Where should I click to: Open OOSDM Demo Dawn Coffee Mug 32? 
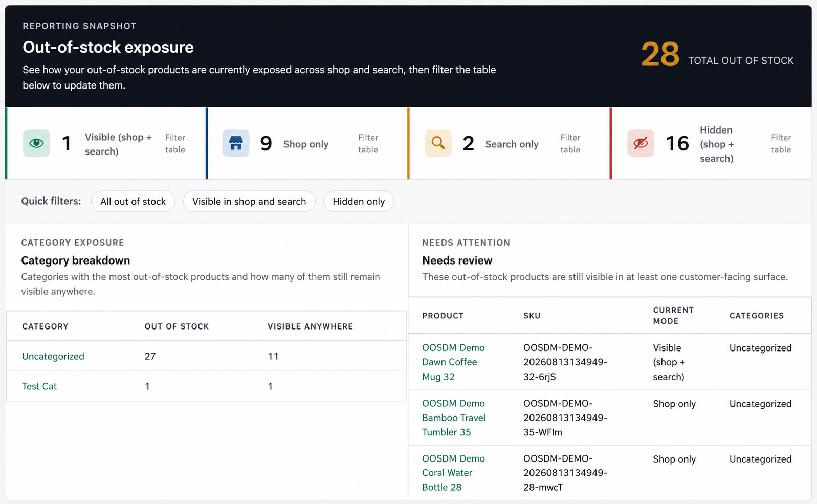click(x=453, y=362)
